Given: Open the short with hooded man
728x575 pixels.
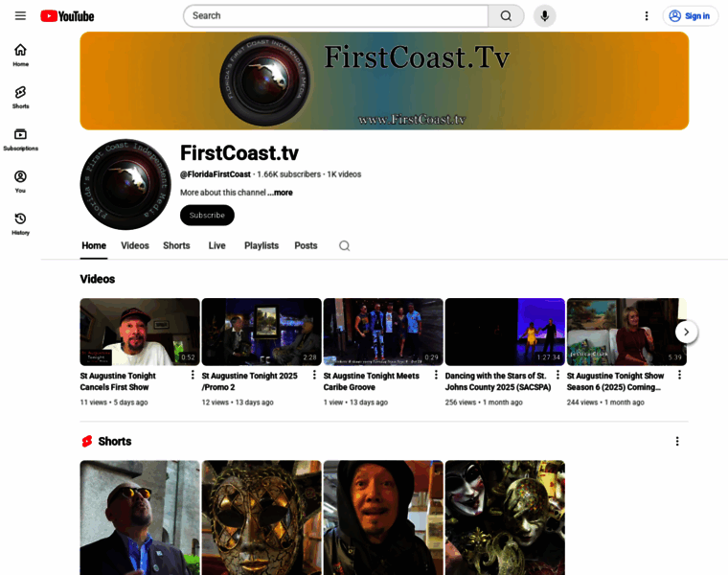Looking at the screenshot, I should click(x=383, y=517).
